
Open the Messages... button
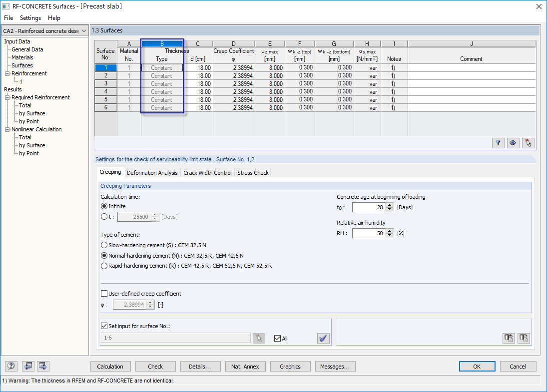click(x=335, y=367)
